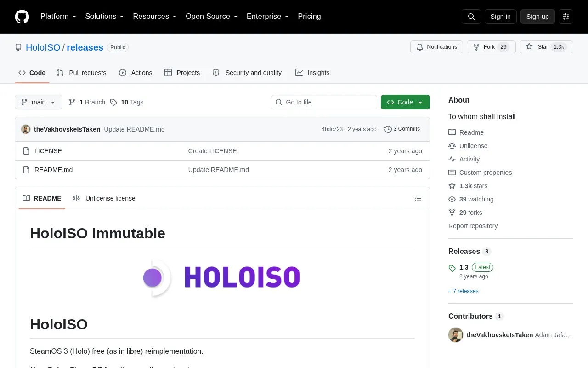The width and height of the screenshot is (588, 368).
Task: Click the Report repository link
Action: pyautogui.click(x=473, y=226)
